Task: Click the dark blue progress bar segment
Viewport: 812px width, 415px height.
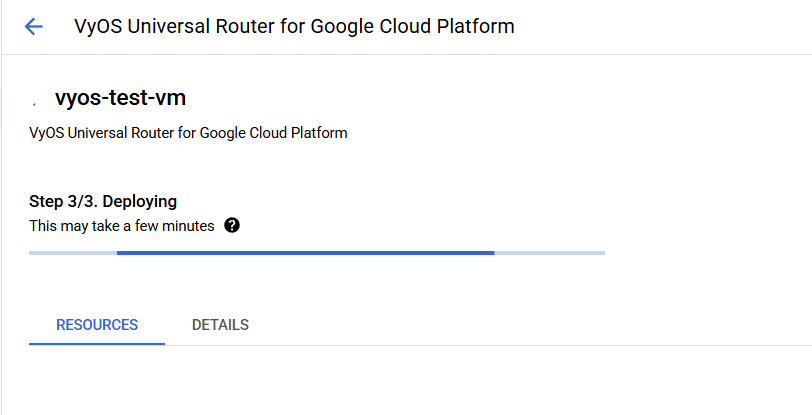Action: pyautogui.click(x=305, y=253)
